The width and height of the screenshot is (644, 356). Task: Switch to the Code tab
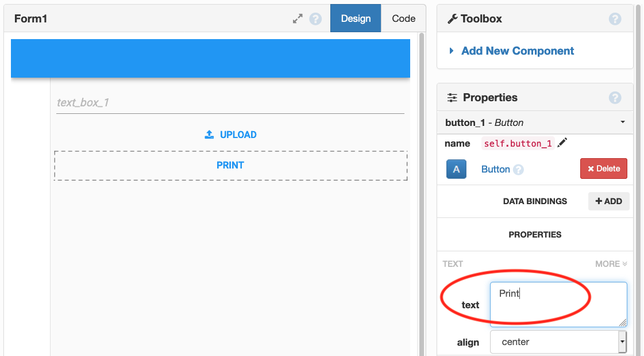click(x=403, y=18)
